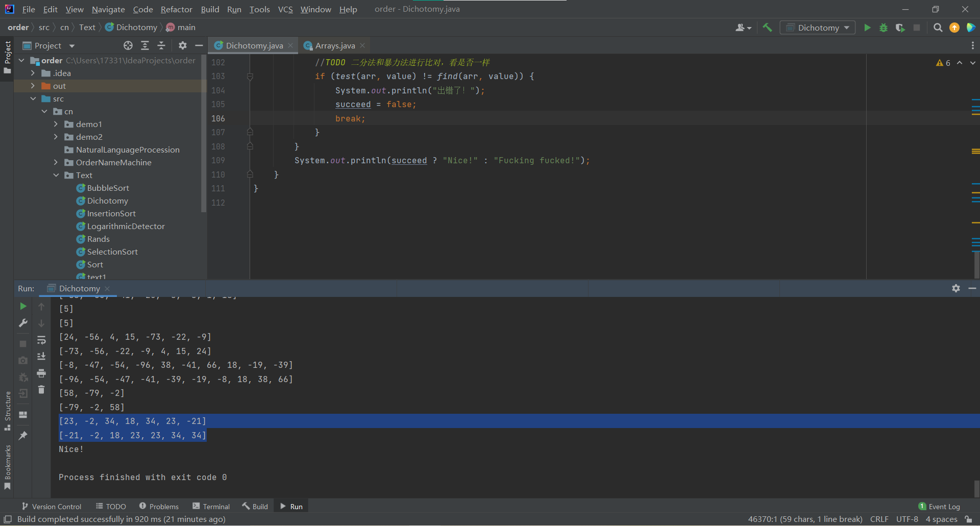This screenshot has height=526, width=980.
Task: Select opened file in Project panel
Action: (128, 45)
